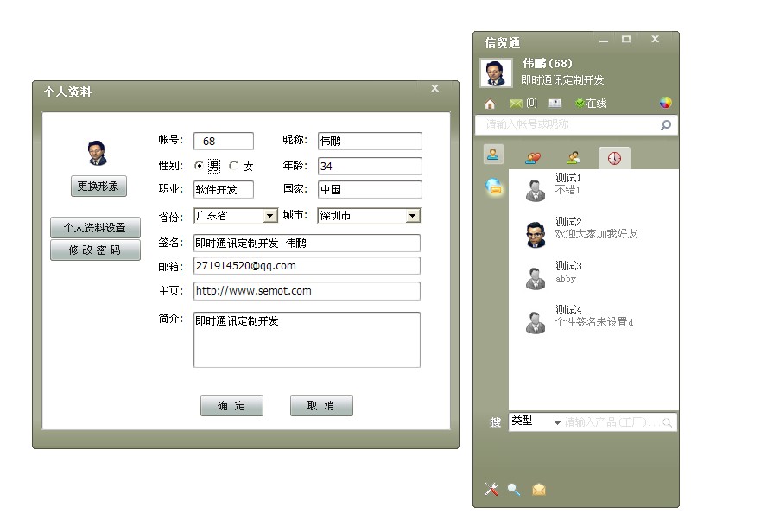Switch to the groups tab
Screen dimensions: 767x532
pos(574,157)
